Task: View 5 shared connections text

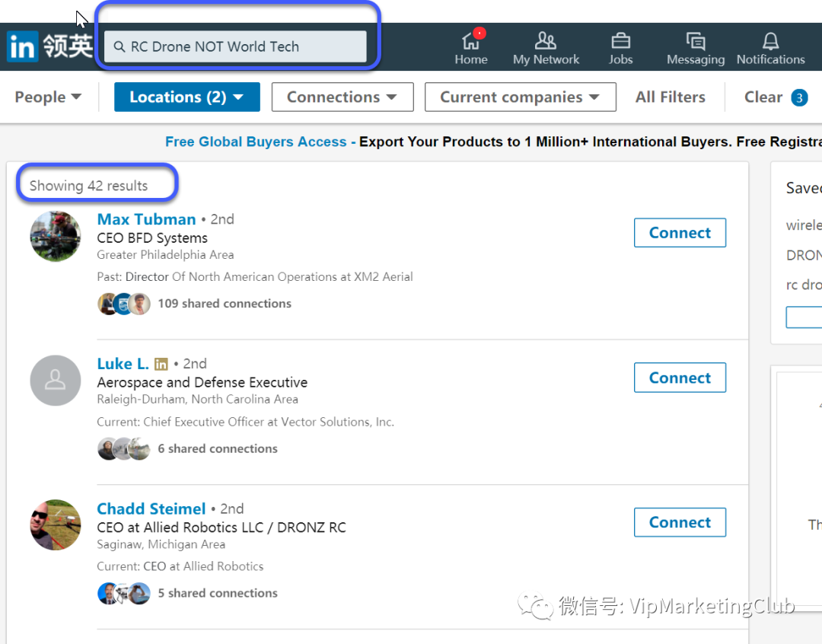Action: (218, 593)
